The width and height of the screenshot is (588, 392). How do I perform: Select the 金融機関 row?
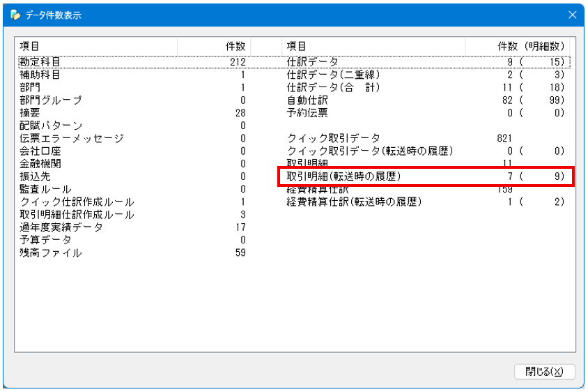pos(40,164)
